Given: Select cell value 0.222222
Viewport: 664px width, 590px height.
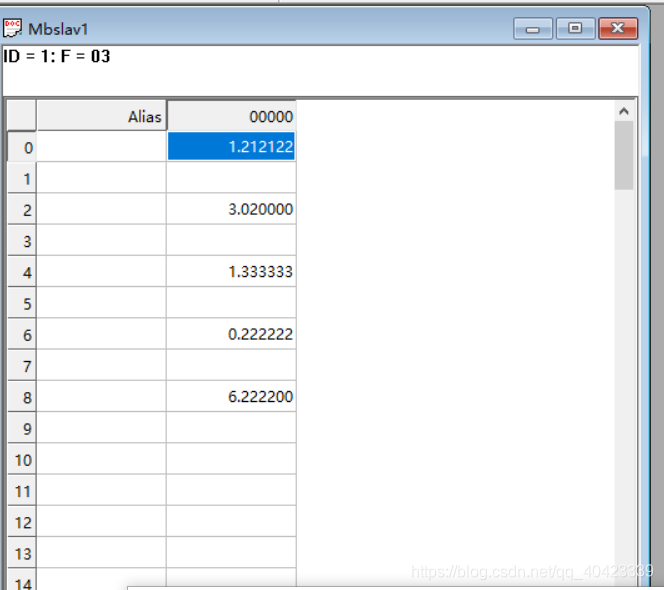Looking at the screenshot, I should (x=231, y=334).
